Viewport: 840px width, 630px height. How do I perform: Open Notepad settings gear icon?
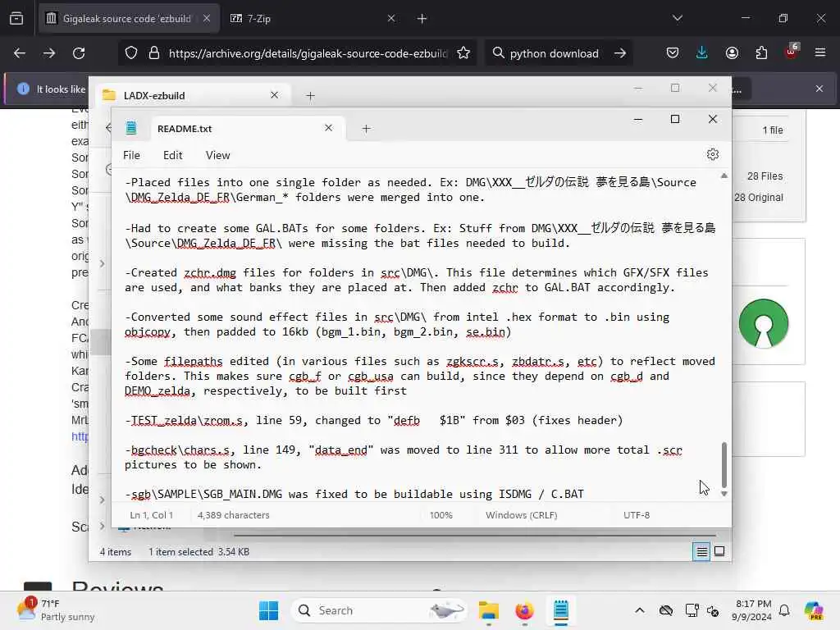point(712,154)
